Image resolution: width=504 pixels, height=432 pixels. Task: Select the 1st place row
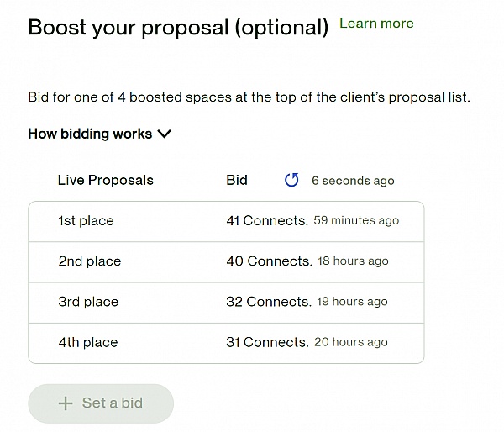point(86,221)
